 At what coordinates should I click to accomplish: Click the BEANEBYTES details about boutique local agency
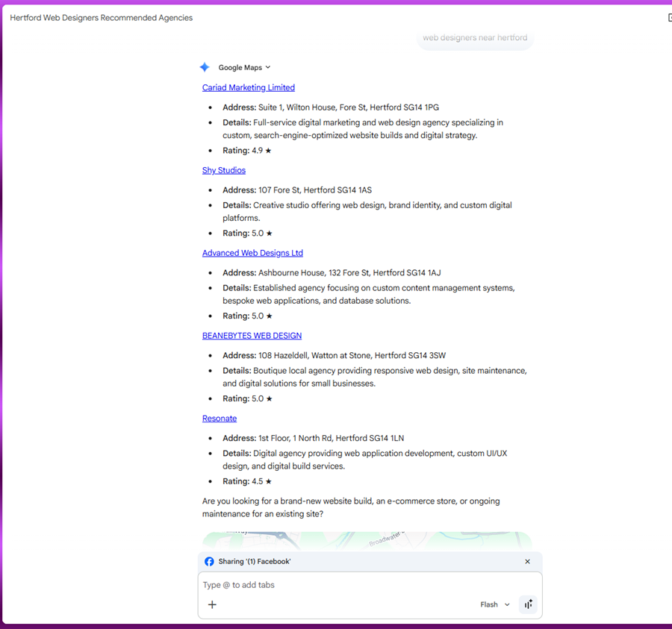click(375, 376)
